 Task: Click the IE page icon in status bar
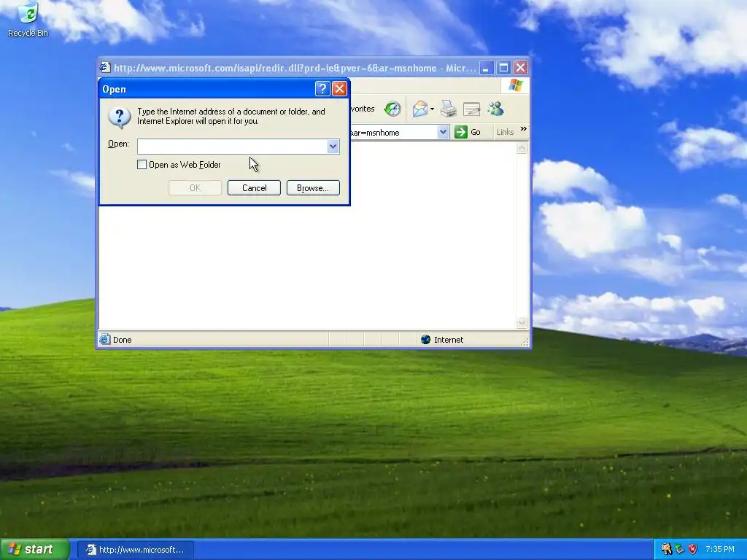tap(104, 340)
